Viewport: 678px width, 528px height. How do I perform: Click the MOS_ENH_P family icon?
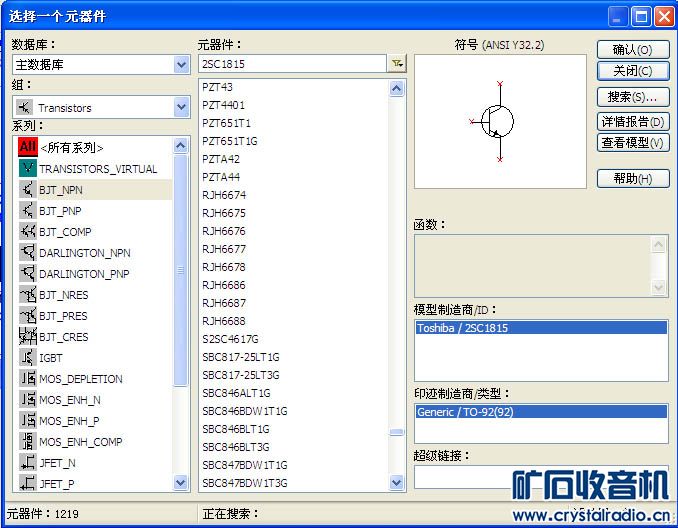click(28, 420)
